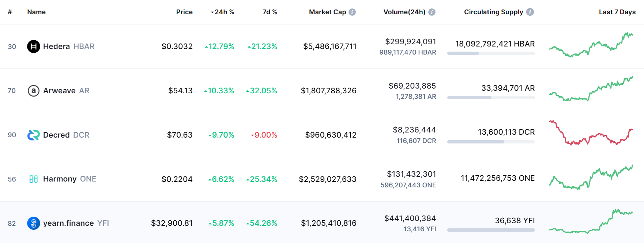The width and height of the screenshot is (644, 243).
Task: Click the Arweave circular logo icon
Action: (33, 91)
